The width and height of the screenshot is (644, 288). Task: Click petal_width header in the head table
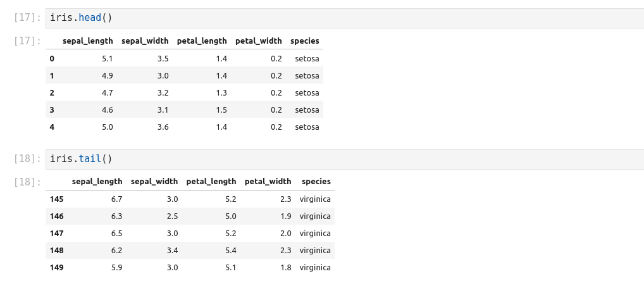(259, 41)
